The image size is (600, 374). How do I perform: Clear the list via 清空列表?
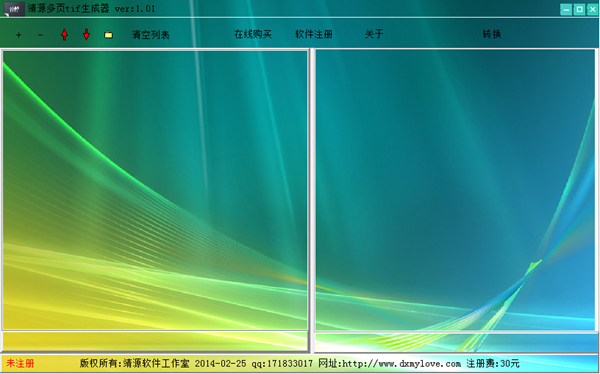click(150, 35)
